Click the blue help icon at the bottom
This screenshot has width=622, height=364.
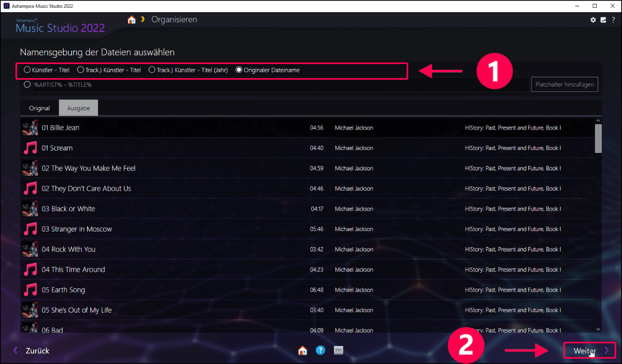click(x=320, y=350)
